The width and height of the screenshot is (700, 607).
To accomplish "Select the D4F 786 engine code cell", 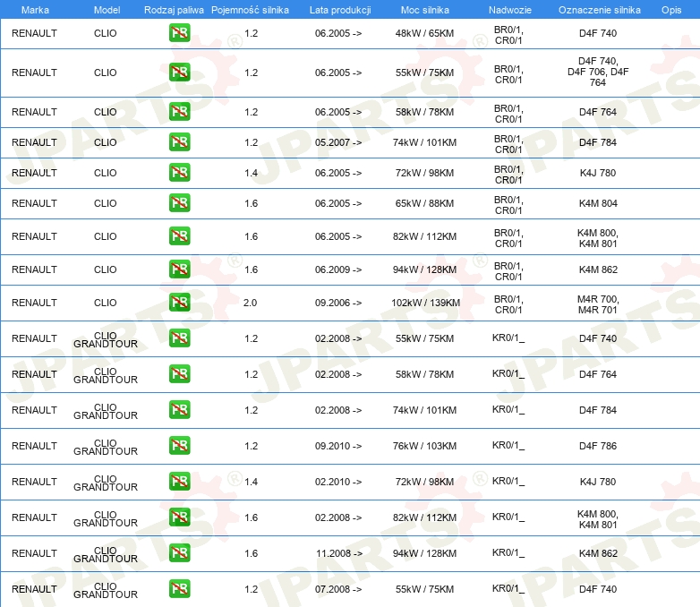I will [598, 446].
